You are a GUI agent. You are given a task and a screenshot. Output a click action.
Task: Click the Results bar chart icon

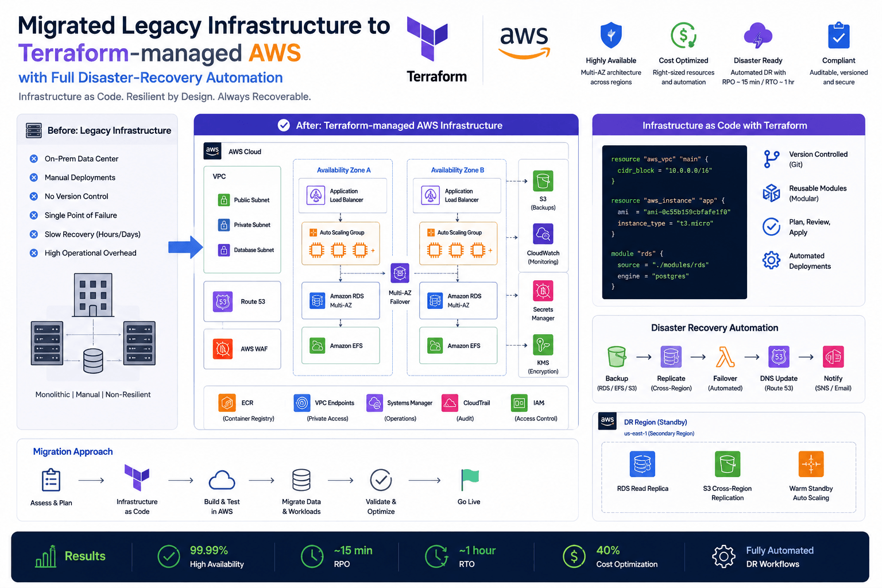point(46,556)
